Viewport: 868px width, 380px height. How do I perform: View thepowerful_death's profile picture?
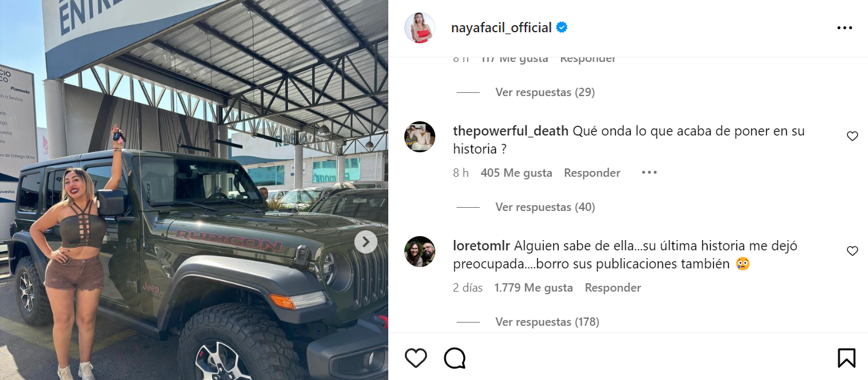click(420, 136)
